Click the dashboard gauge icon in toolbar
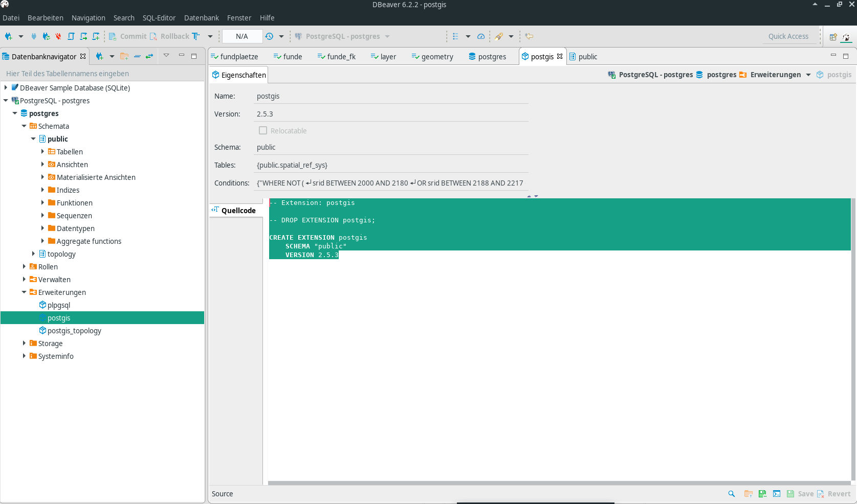Image resolution: width=857 pixels, height=504 pixels. (x=481, y=36)
